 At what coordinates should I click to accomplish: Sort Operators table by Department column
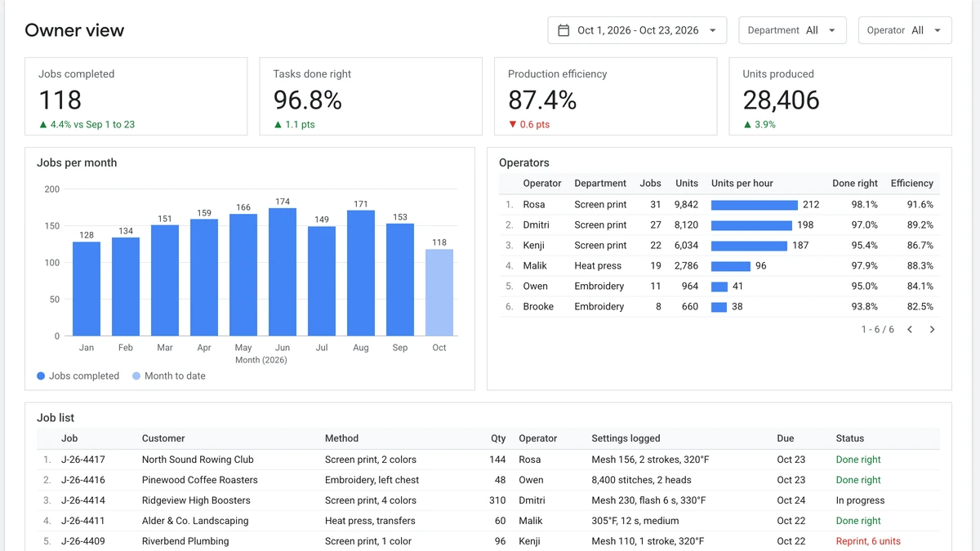coord(600,184)
